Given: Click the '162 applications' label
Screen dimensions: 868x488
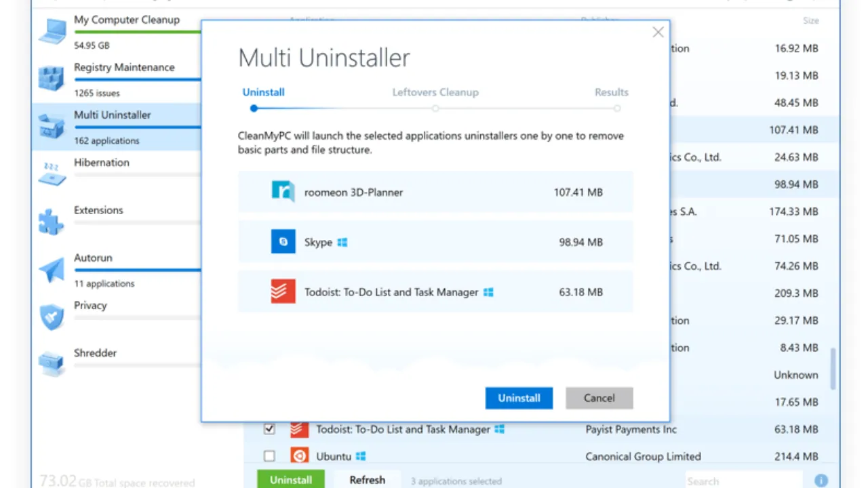Looking at the screenshot, I should (107, 141).
